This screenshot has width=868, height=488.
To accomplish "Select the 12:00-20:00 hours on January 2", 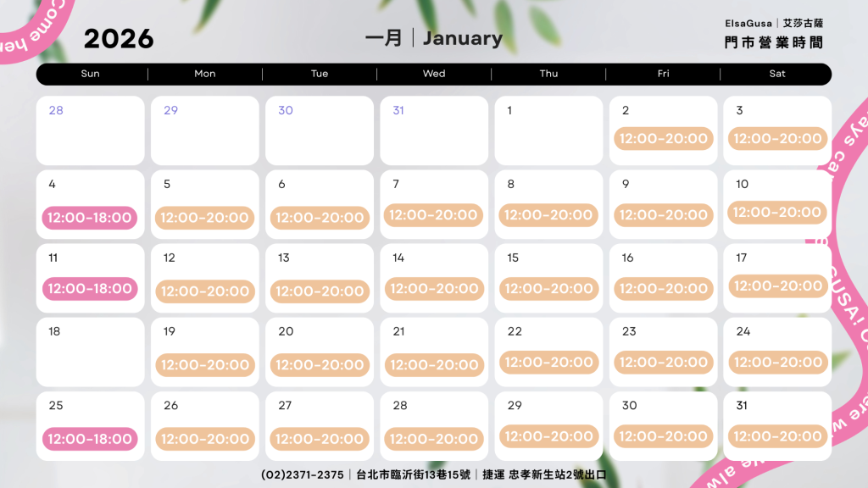I will [x=663, y=138].
